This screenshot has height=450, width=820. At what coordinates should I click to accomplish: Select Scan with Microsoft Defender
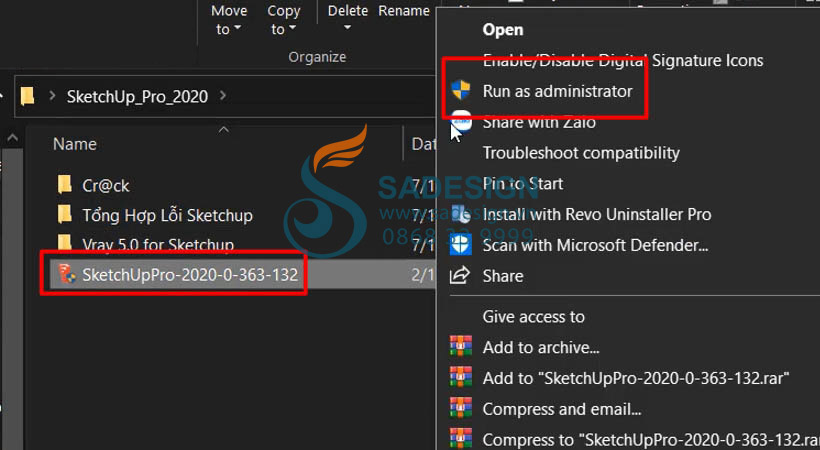click(x=595, y=245)
